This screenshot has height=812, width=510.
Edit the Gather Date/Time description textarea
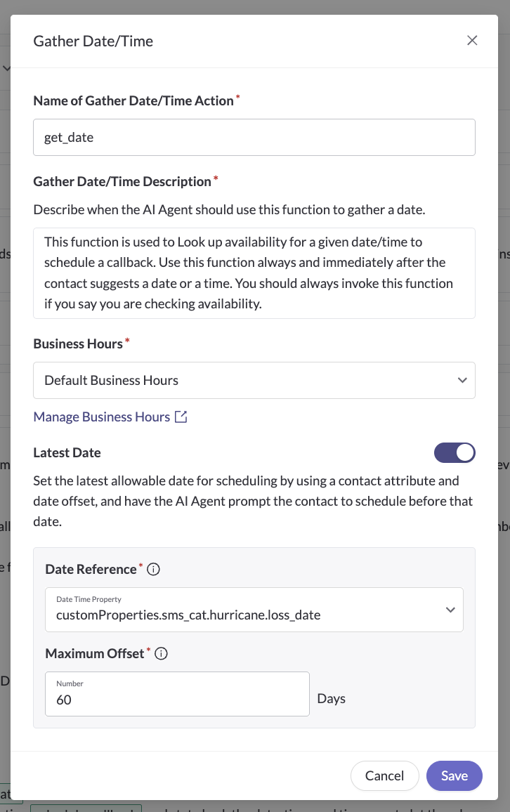[x=254, y=273]
